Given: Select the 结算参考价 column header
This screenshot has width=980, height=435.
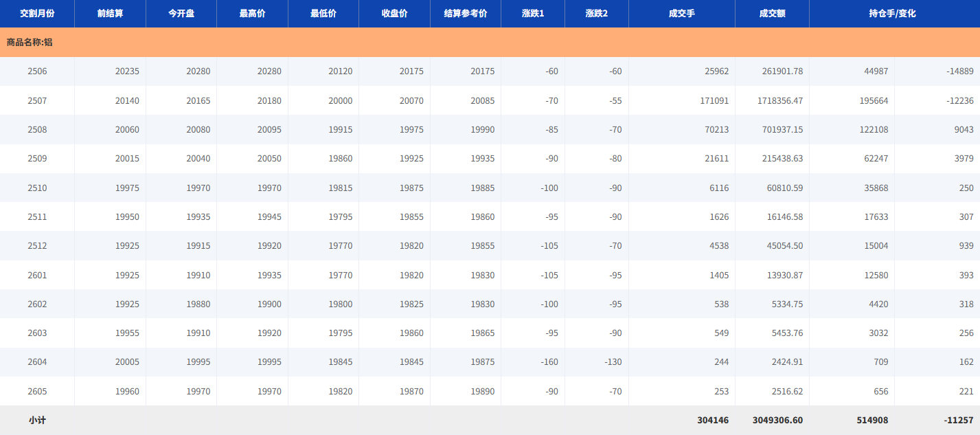Looking at the screenshot, I should pos(466,14).
